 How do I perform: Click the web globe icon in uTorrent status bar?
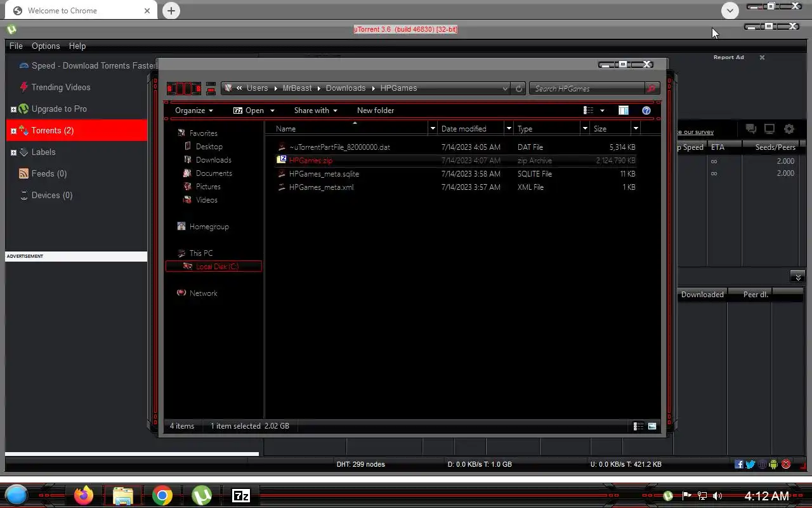coord(763,464)
